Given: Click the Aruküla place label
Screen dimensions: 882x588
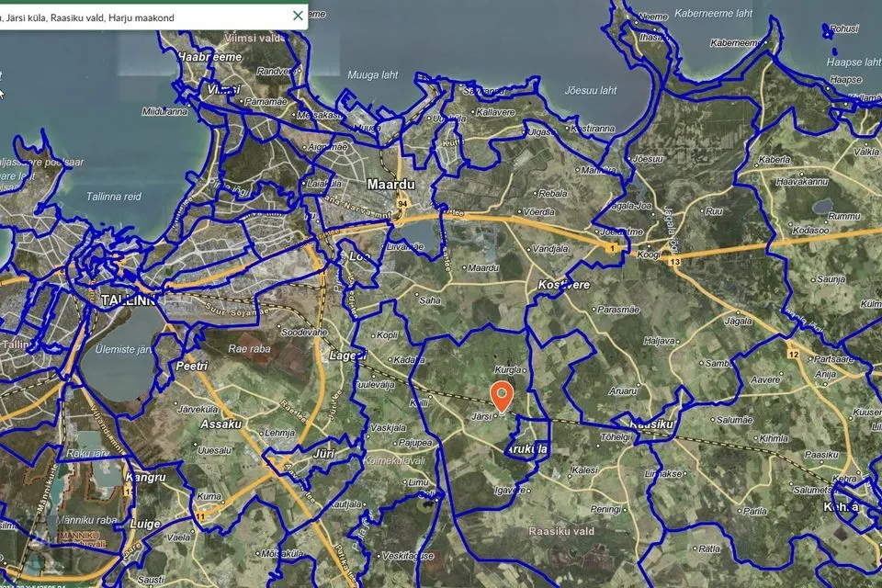Looking at the screenshot, I should click(x=526, y=449).
